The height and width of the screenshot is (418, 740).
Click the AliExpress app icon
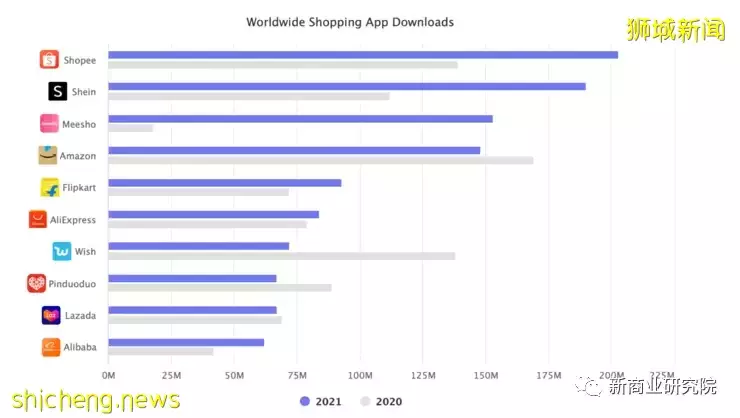38,219
